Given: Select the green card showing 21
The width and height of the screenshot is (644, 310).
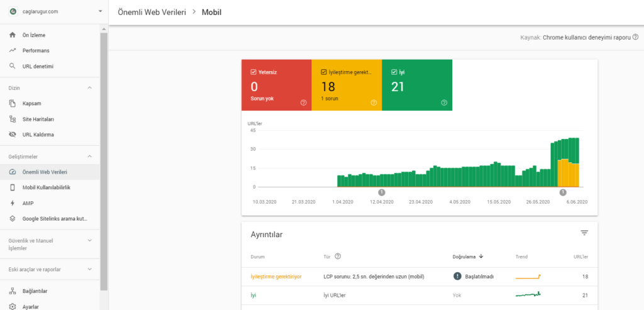Looking at the screenshot, I should 417,85.
